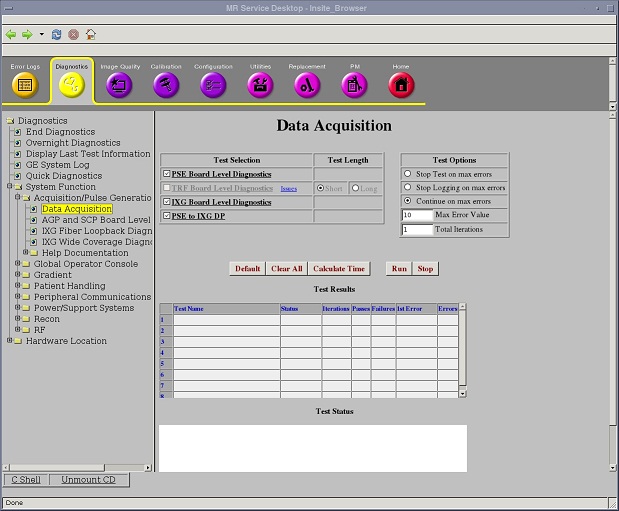Select the Configuration icon
Image resolution: width=619 pixels, height=511 pixels.
(x=213, y=85)
